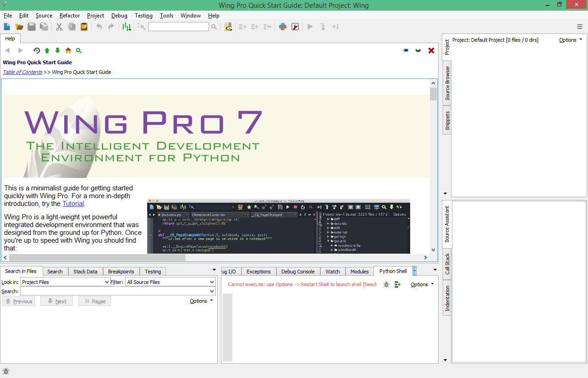The height and width of the screenshot is (378, 588).
Task: Click the step-into debug icon
Action: 323,27
